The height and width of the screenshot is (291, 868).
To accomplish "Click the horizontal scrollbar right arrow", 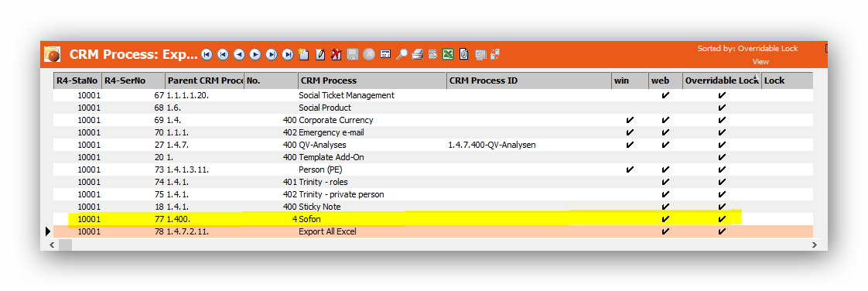I will pyautogui.click(x=815, y=245).
